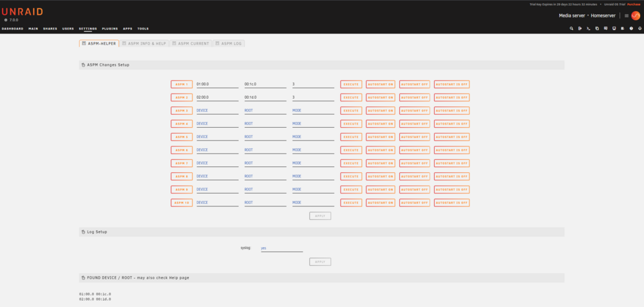
Task: Click the MODE field in ASPM 6 row
Action: pyautogui.click(x=313, y=150)
